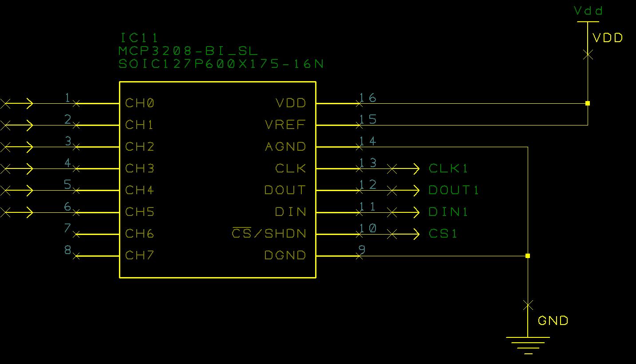636x364 pixels.
Task: Click unconnected pin 7 endpoint for CH6
Action: (76, 234)
